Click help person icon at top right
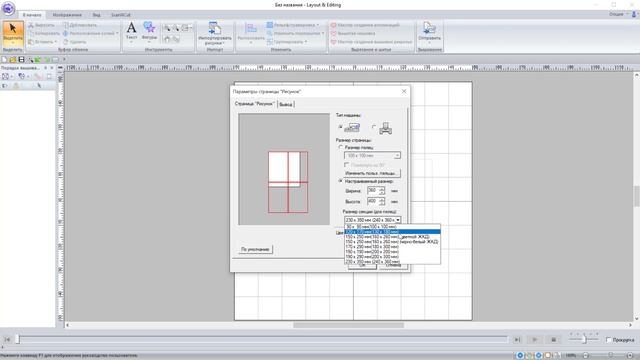The width and height of the screenshot is (640, 360). click(634, 14)
